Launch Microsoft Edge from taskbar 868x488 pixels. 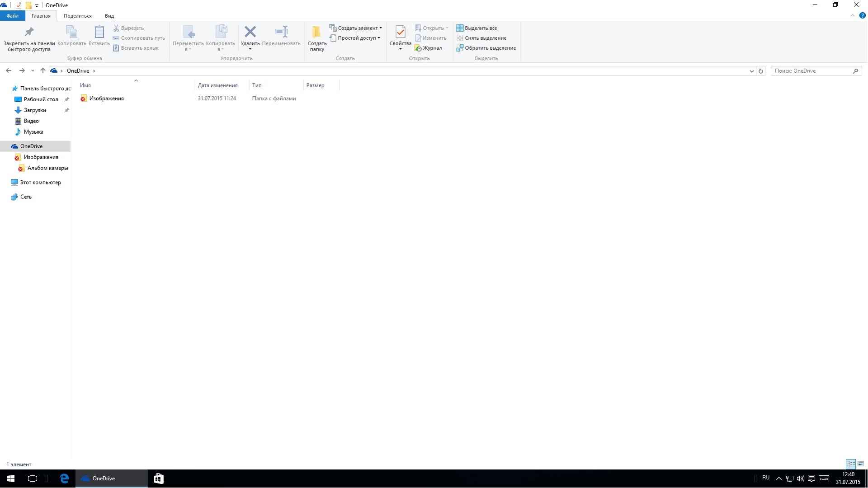[x=64, y=479]
